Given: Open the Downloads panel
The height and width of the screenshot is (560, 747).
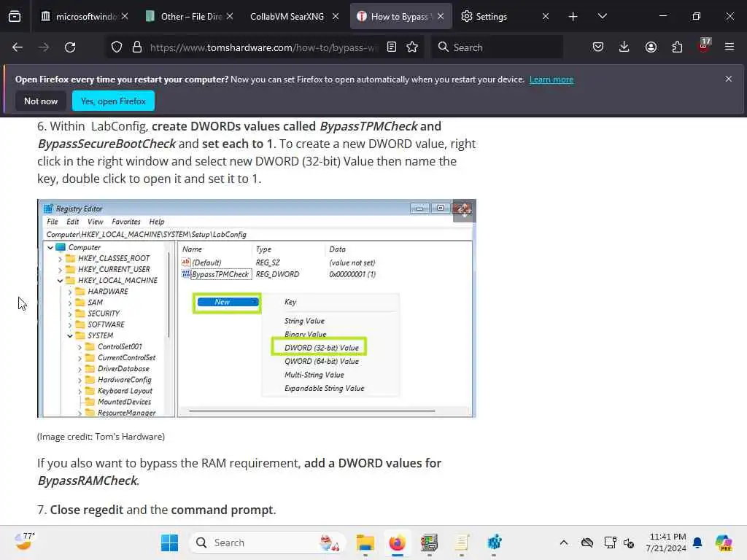Looking at the screenshot, I should coord(624,47).
